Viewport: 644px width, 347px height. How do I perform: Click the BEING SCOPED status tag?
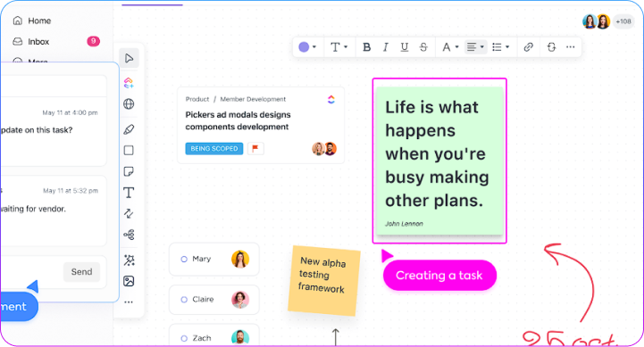214,148
